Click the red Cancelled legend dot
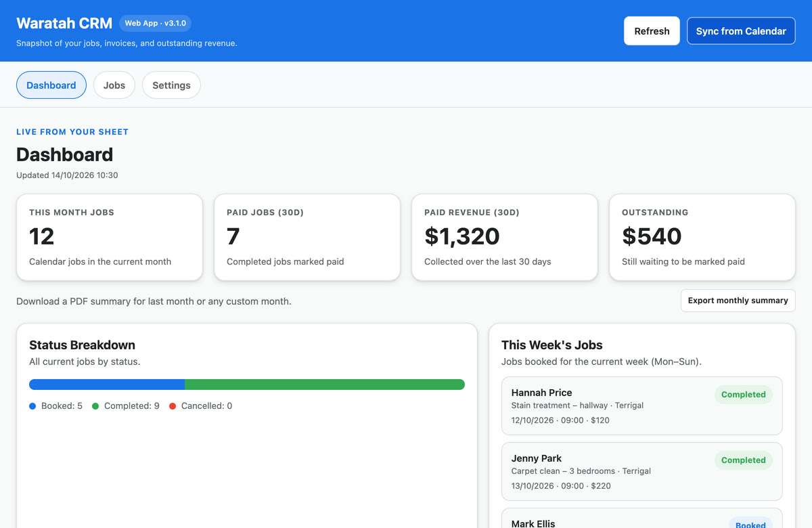 click(x=173, y=406)
